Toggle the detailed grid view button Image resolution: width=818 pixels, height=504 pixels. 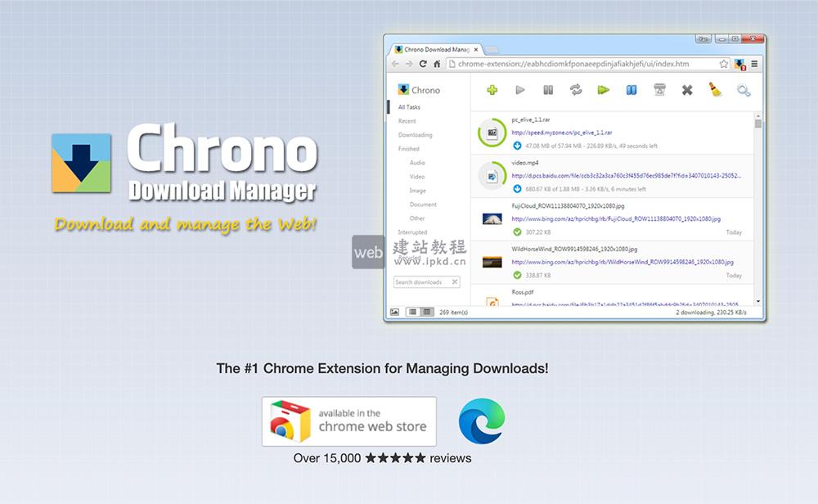tap(426, 312)
